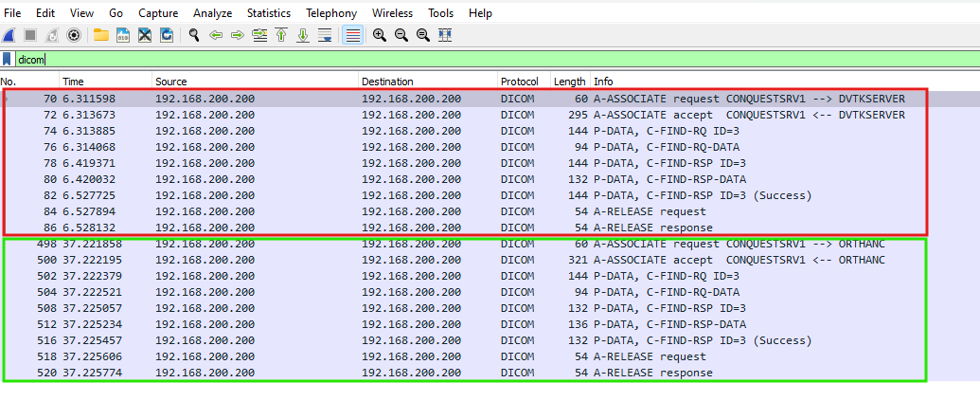Click the zoom in magnifier icon
This screenshot has height=401, width=980.
tap(380, 35)
